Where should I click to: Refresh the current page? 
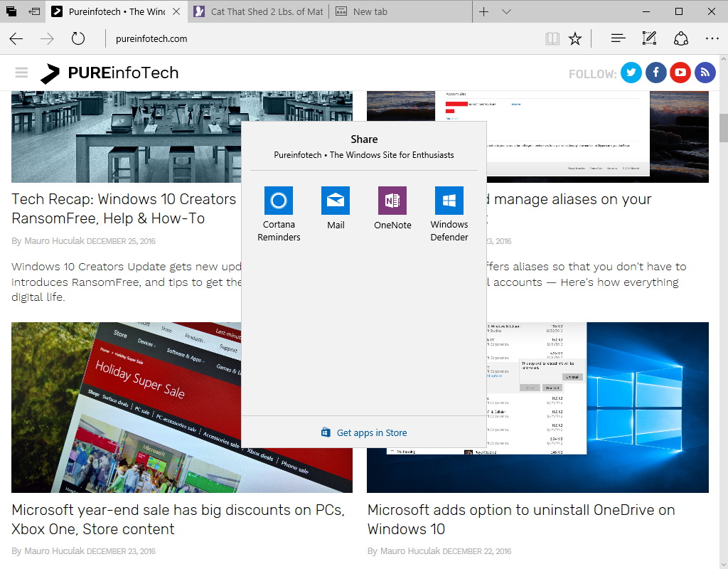(78, 38)
